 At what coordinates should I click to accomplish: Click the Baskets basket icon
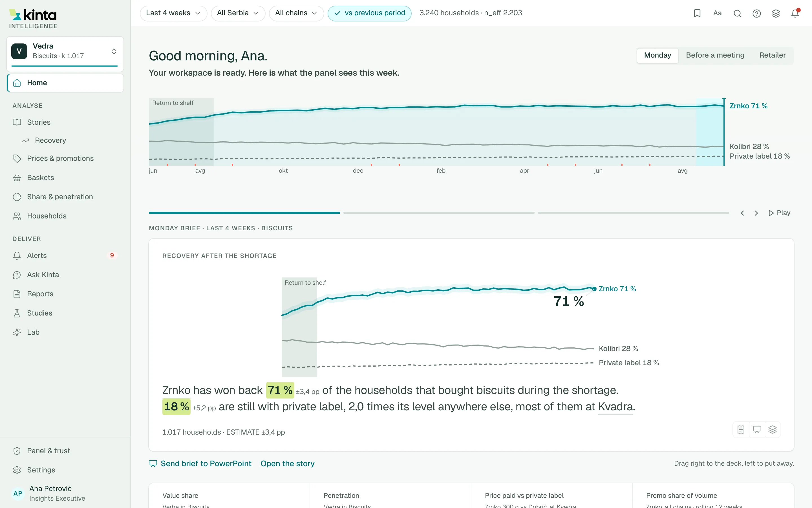(x=17, y=178)
